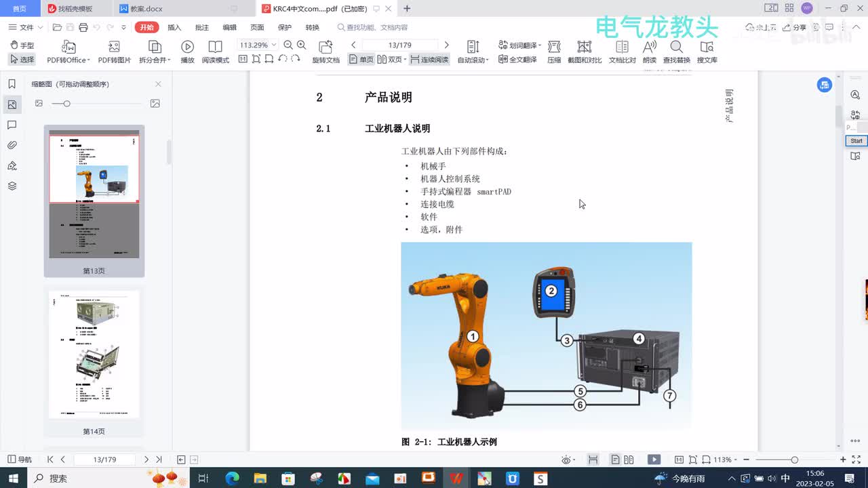Select page 14 thumbnail
Image resolution: width=868 pixels, height=488 pixels.
click(x=94, y=363)
